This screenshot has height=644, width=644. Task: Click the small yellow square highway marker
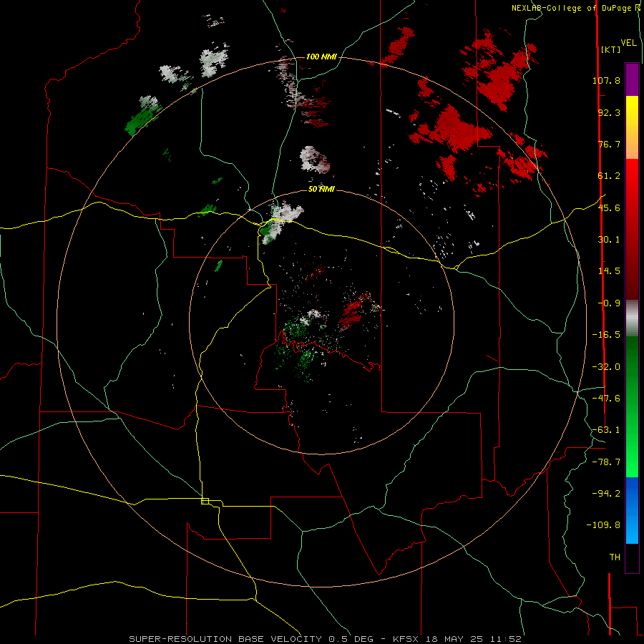click(205, 501)
